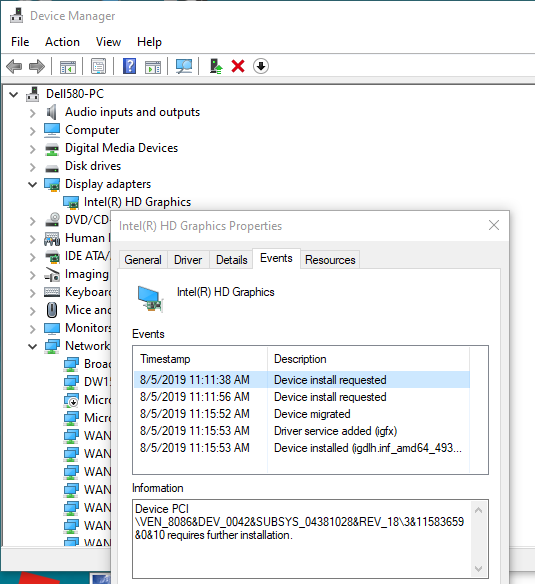Toggle the console tree pane icon
The width and height of the screenshot is (535, 584).
coord(68,67)
